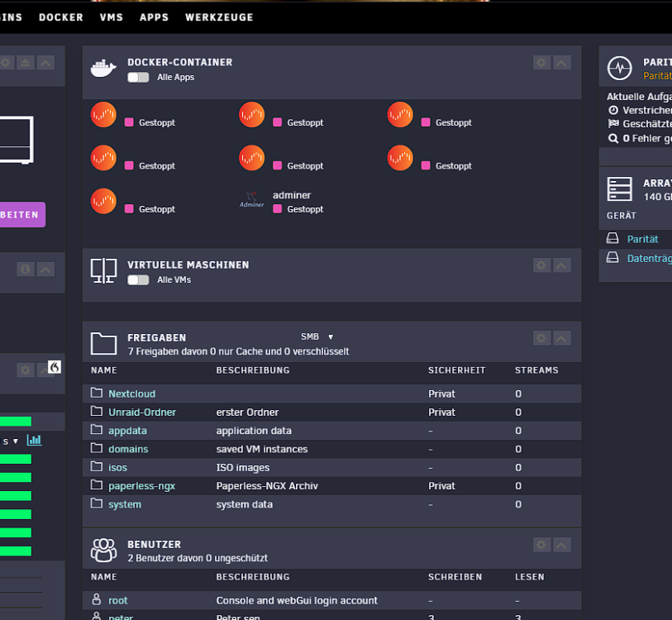Open Virtuelle Maschinen panel settings gear
The height and width of the screenshot is (620, 672).
541,265
